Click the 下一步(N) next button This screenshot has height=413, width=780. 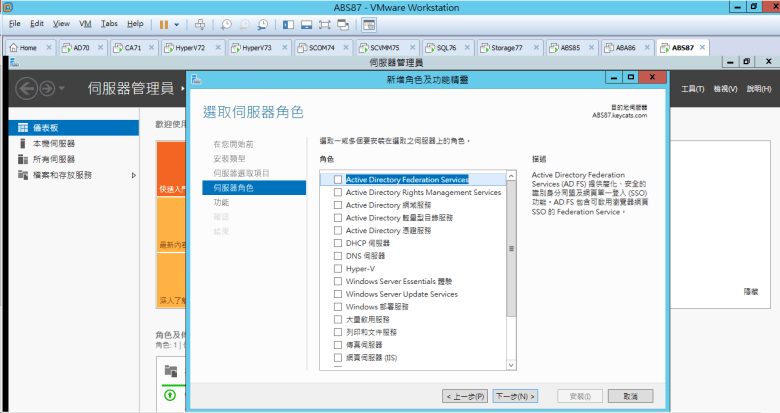[516, 396]
